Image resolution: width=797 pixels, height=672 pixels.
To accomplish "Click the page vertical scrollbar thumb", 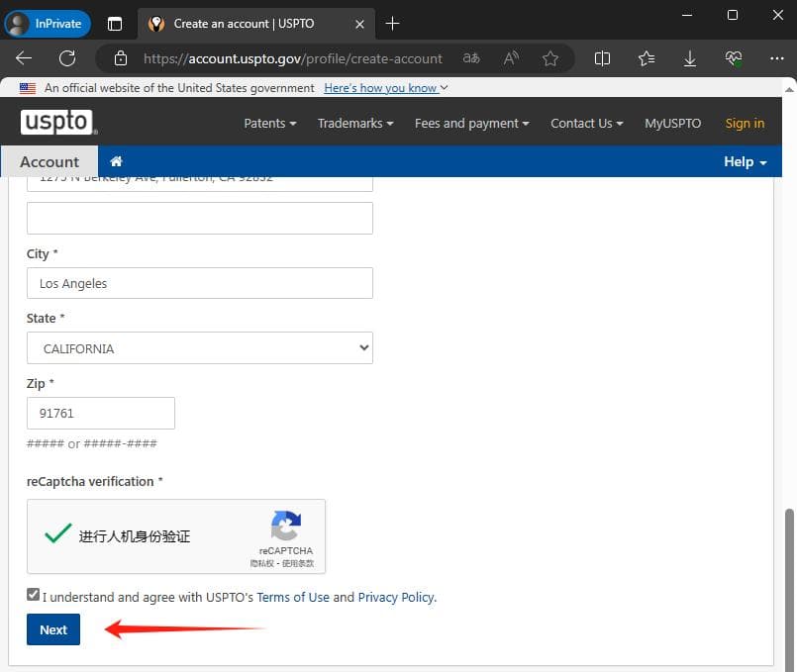I will point(789,589).
